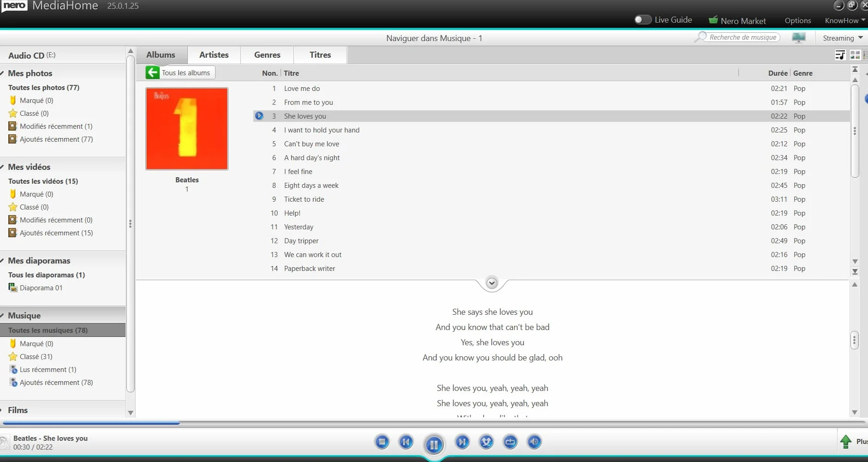Switch to the Titres tab
868x462 pixels.
(320, 55)
